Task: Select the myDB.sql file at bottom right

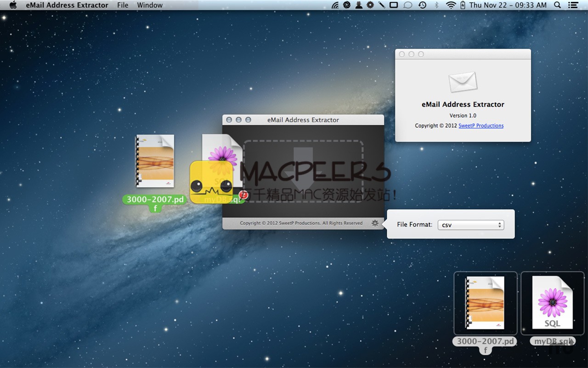Action: tap(552, 303)
